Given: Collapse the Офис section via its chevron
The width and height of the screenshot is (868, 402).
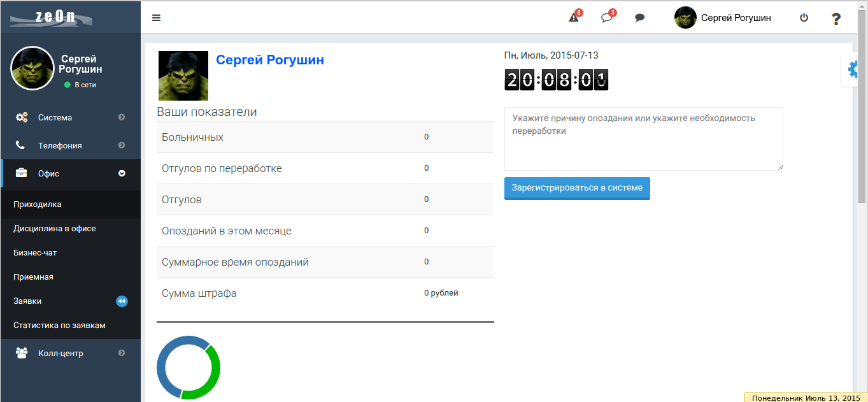Looking at the screenshot, I should (x=122, y=173).
